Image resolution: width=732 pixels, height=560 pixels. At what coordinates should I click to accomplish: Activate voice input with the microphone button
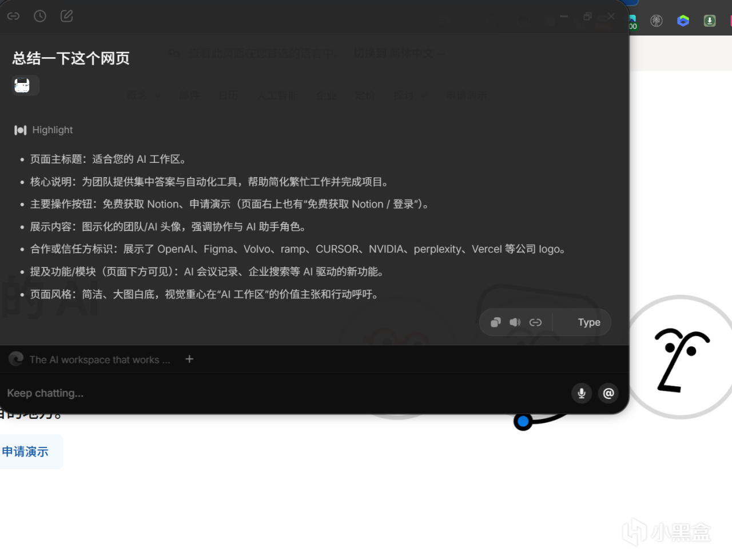click(582, 393)
